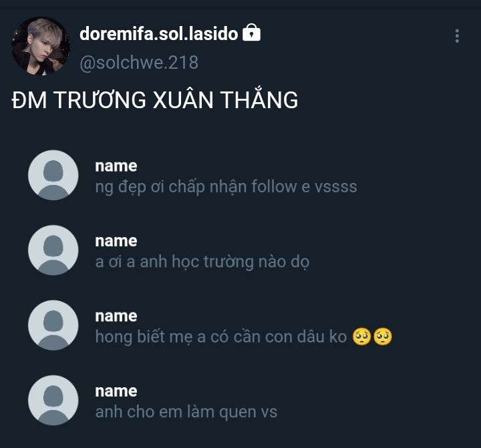
Task: Select reply 'ng đẹp ơi chấp nhận follow e vssss'
Action: [x=226, y=187]
